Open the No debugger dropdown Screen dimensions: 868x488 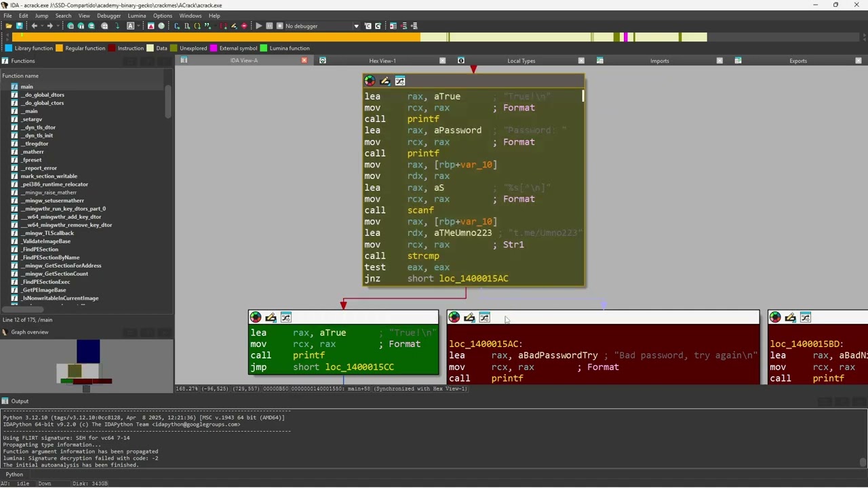point(356,26)
